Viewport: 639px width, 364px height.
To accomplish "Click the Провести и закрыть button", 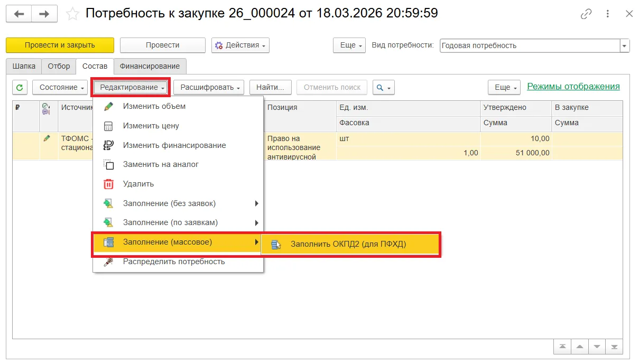I will pos(60,45).
